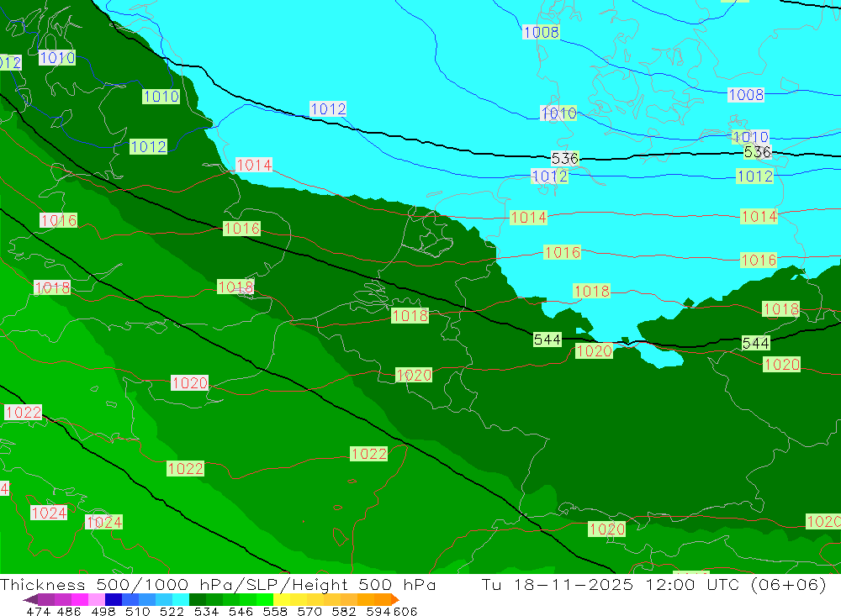This screenshot has height=616, width=841.
Task: Click the cut-off '012' label on left edge
Action: tap(10, 62)
